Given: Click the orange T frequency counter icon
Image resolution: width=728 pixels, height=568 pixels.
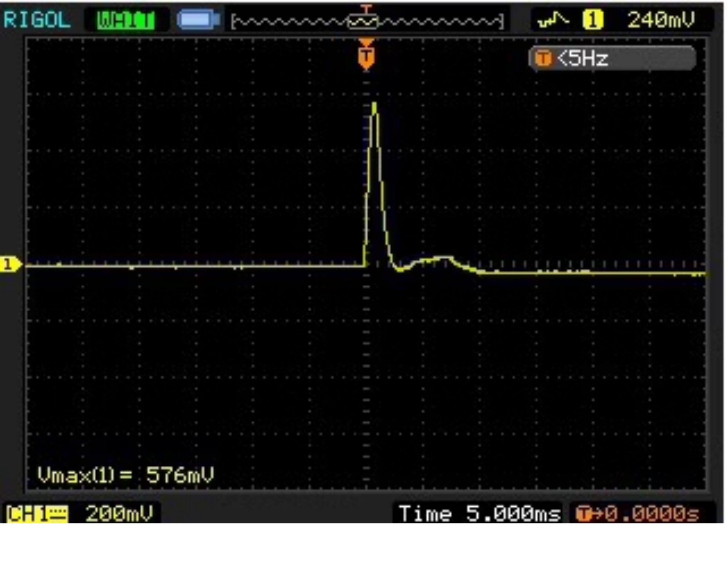Looking at the screenshot, I should click(543, 59).
